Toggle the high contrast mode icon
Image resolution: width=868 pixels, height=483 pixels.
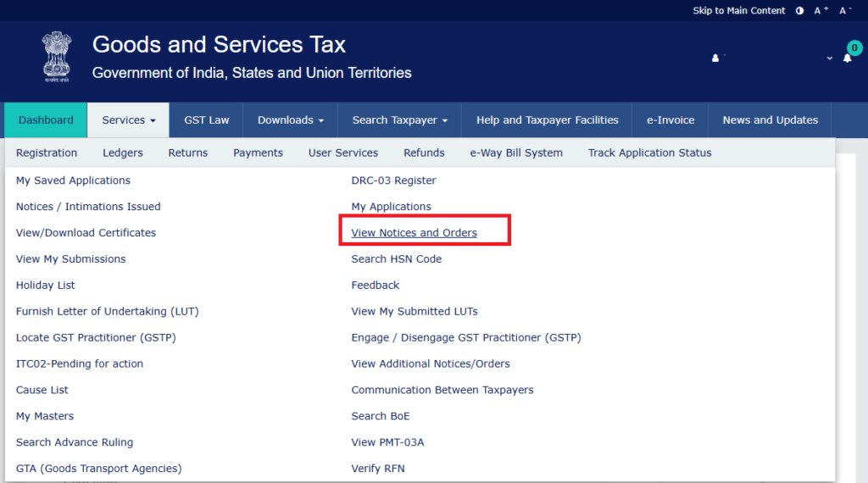(x=799, y=10)
